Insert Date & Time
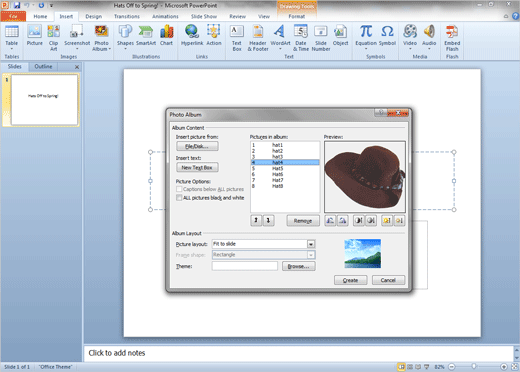The image size is (520, 372). (x=301, y=38)
